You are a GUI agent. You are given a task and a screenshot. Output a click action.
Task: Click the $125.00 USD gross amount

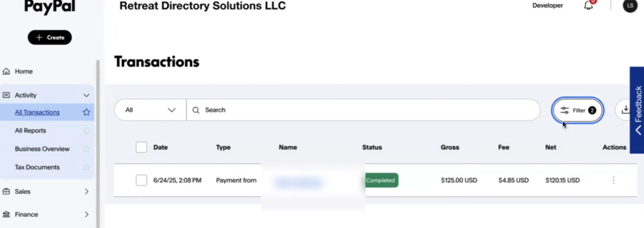(x=459, y=180)
